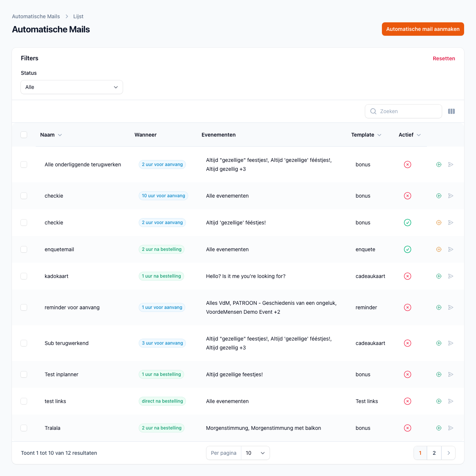Check the box for test links row
The width and height of the screenshot is (476, 476).
pos(24,401)
